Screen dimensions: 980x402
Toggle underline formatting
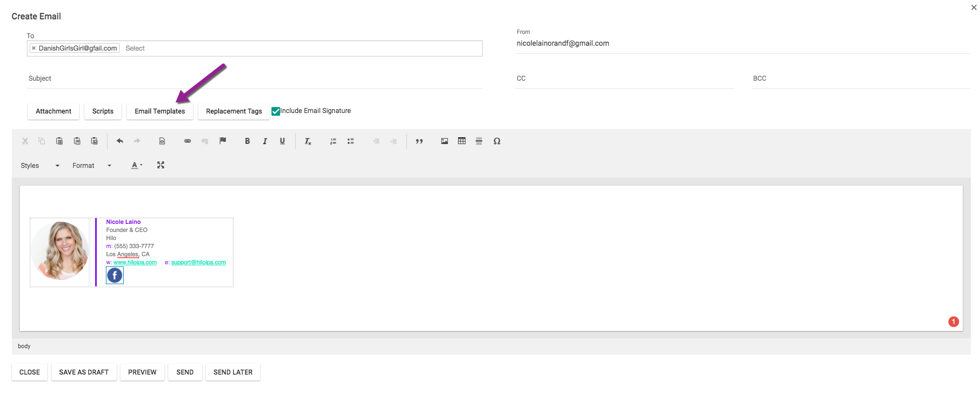[x=282, y=141]
